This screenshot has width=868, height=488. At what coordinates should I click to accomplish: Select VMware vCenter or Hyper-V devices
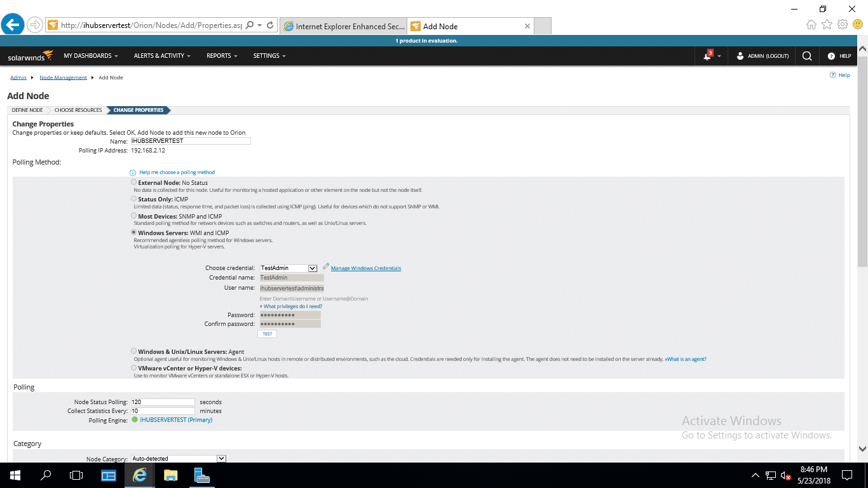point(133,368)
